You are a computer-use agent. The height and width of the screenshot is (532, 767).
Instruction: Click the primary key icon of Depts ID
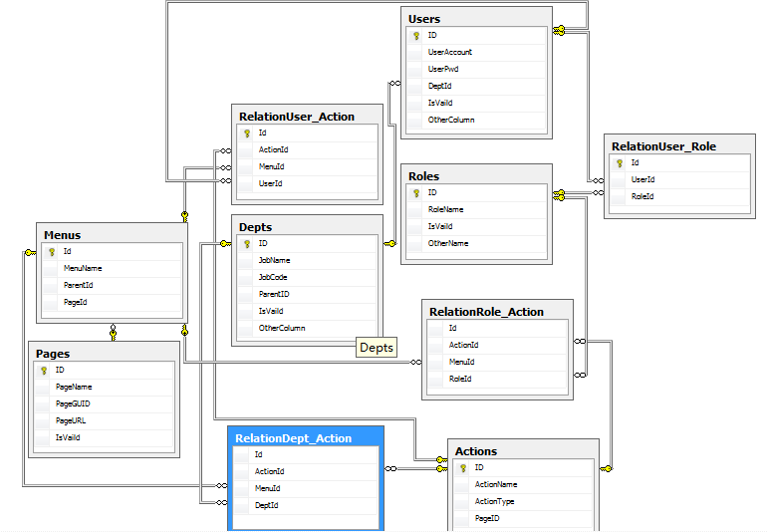(x=247, y=244)
